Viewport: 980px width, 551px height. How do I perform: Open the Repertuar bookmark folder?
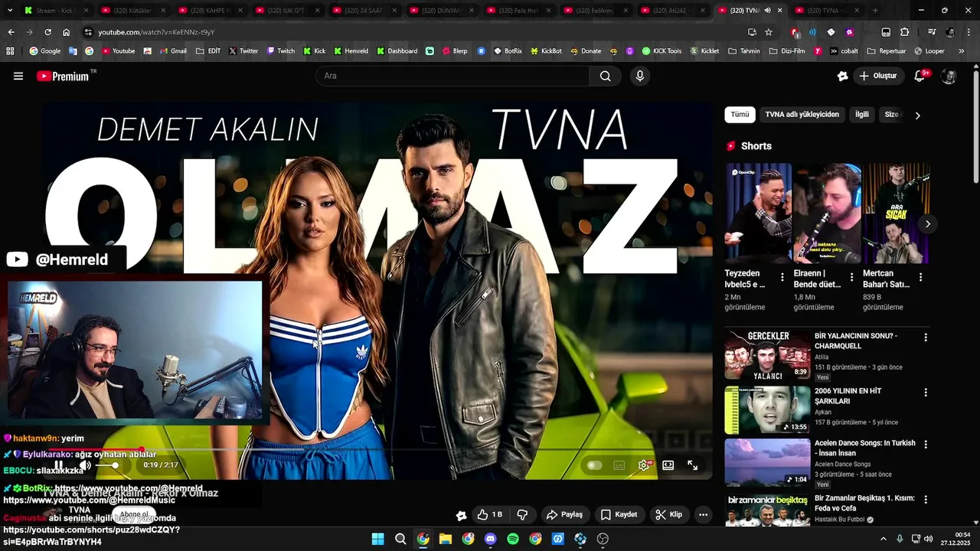click(x=887, y=51)
